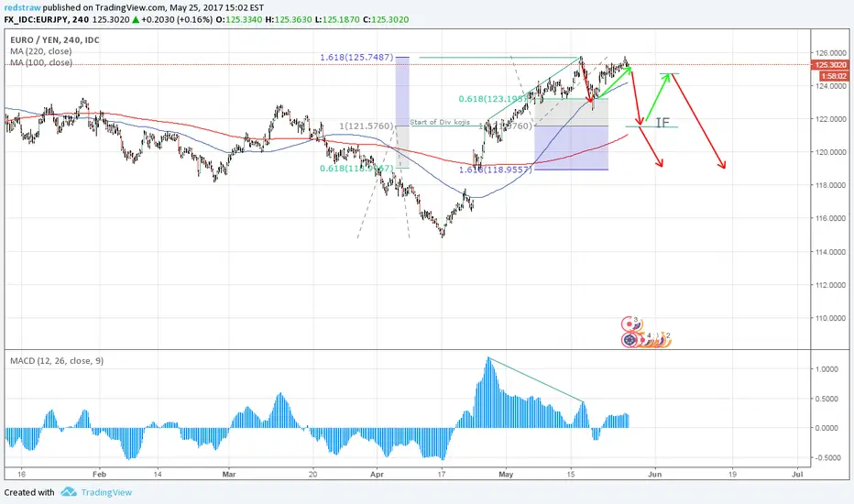Select the 'MACD (12, 26, close, 9)' indicator label
The image size is (854, 504).
(57, 361)
